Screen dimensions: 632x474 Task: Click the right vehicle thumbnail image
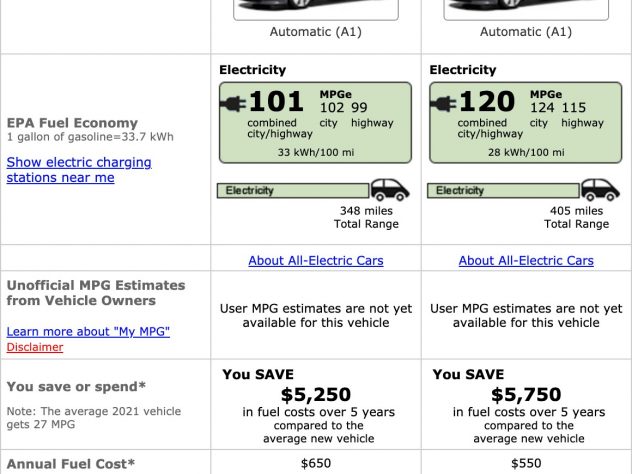[526, 10]
